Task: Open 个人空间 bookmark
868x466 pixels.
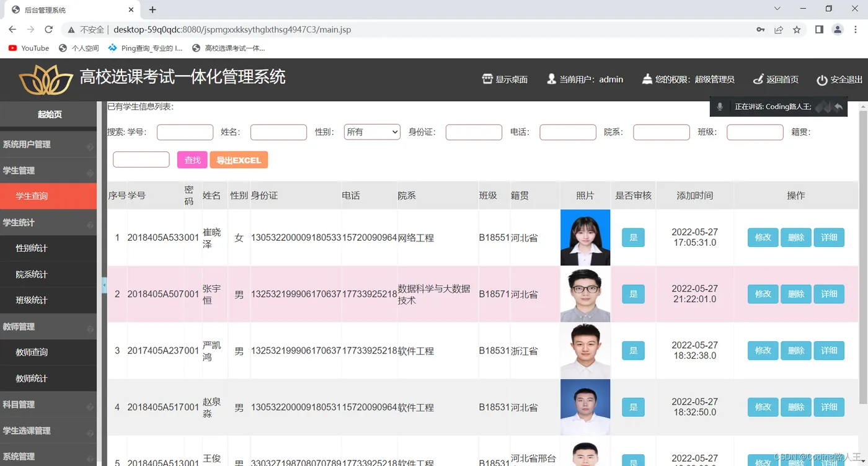Action: pyautogui.click(x=79, y=48)
